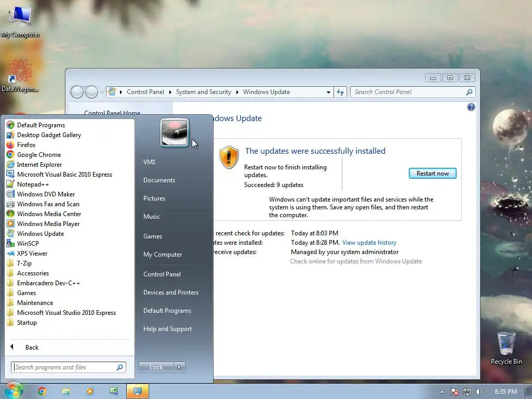Open Windows Explorer from taskbar
This screenshot has width=532, height=399.
pyautogui.click(x=66, y=391)
